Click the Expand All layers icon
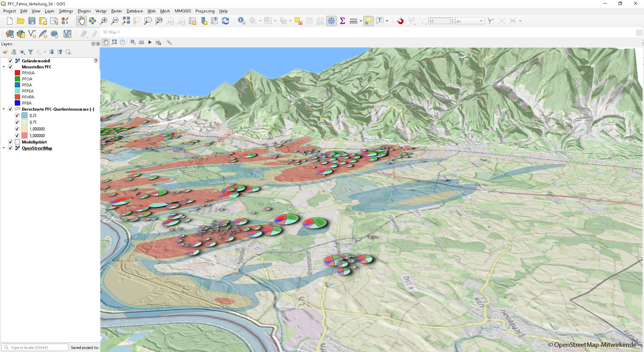The image size is (644, 352). click(x=51, y=52)
